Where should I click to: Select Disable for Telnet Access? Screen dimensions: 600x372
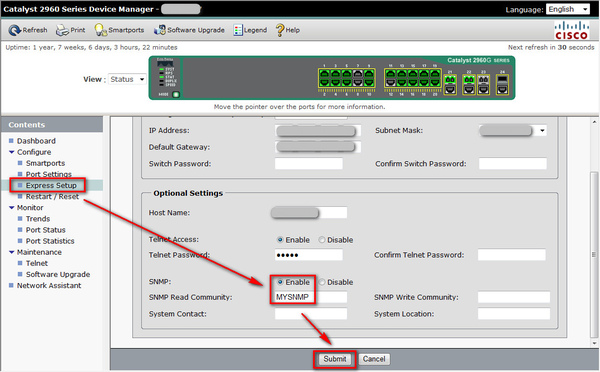(x=322, y=240)
